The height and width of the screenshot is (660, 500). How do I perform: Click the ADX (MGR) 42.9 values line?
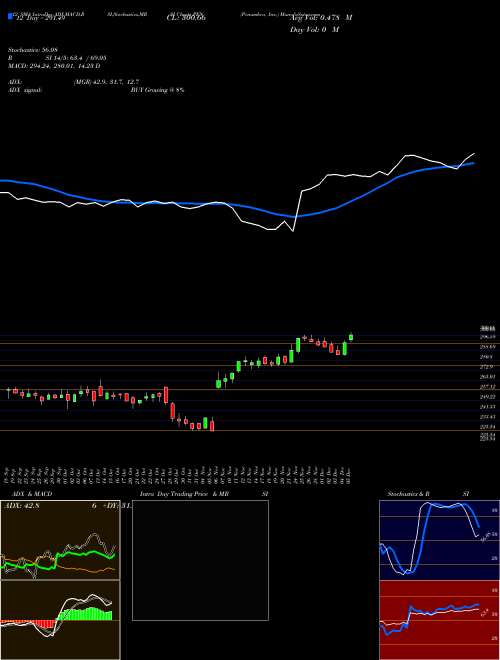click(74, 82)
